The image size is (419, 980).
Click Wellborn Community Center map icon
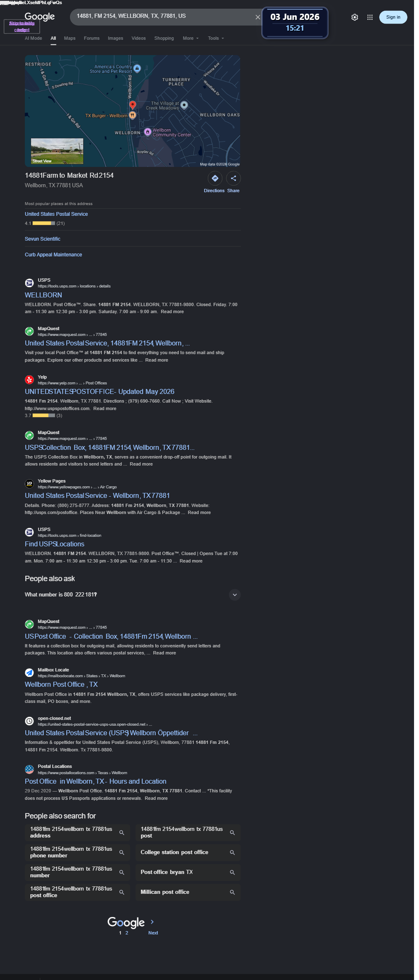pos(147,132)
